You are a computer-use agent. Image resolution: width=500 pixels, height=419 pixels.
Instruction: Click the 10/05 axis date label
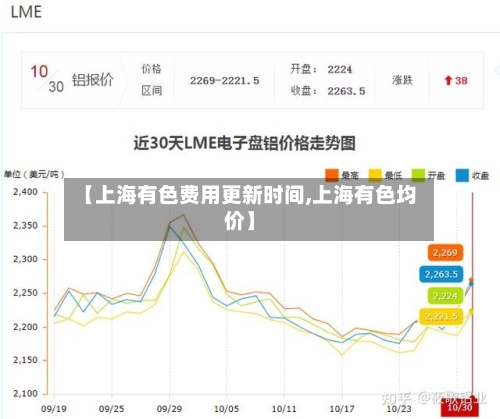pos(227,408)
